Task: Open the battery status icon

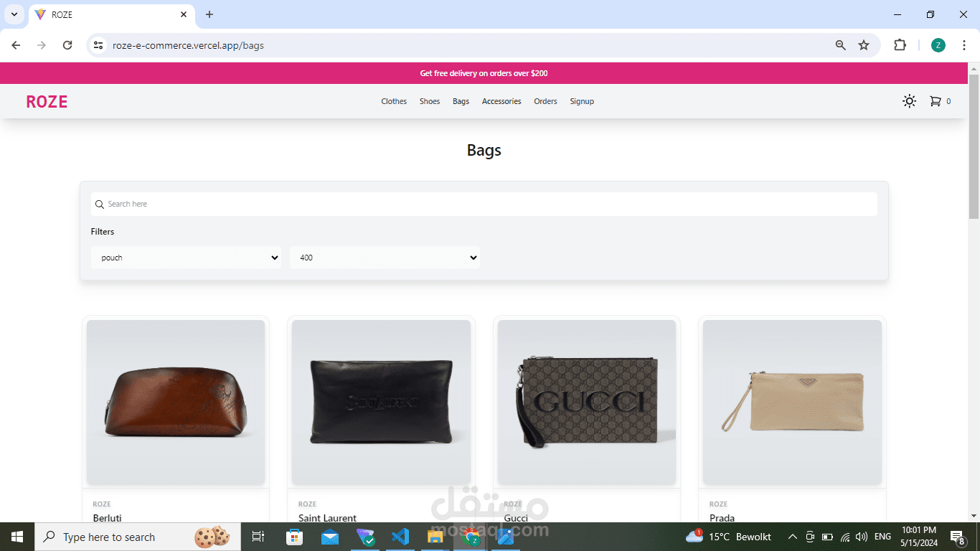Action: (x=827, y=537)
